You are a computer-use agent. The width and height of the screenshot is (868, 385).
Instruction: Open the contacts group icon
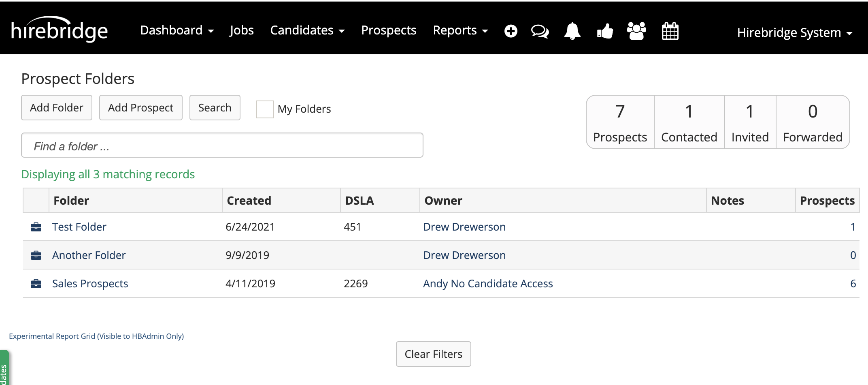[636, 31]
